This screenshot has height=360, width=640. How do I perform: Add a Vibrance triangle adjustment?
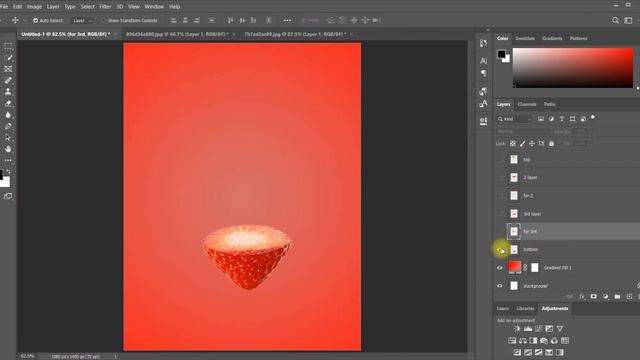click(560, 329)
